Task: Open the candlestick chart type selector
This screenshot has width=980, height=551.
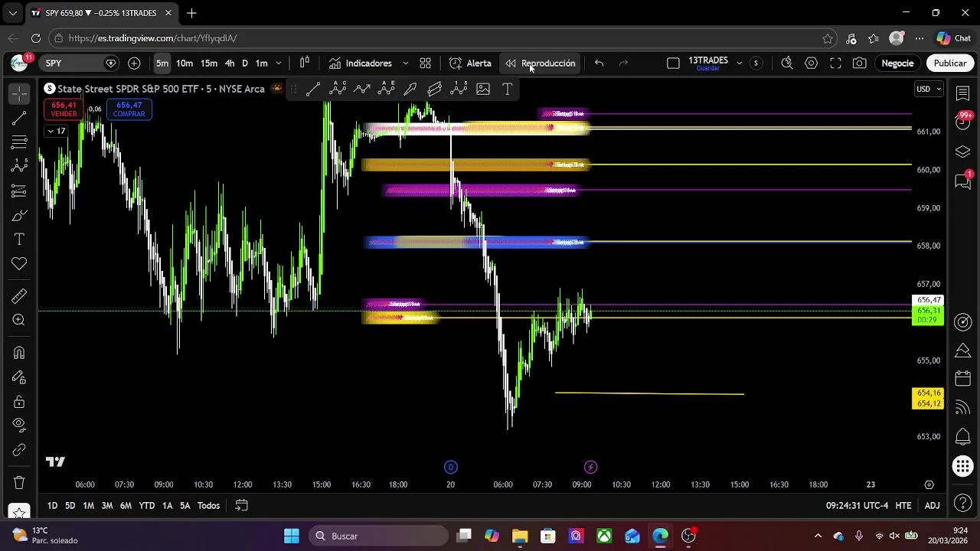Action: click(305, 63)
